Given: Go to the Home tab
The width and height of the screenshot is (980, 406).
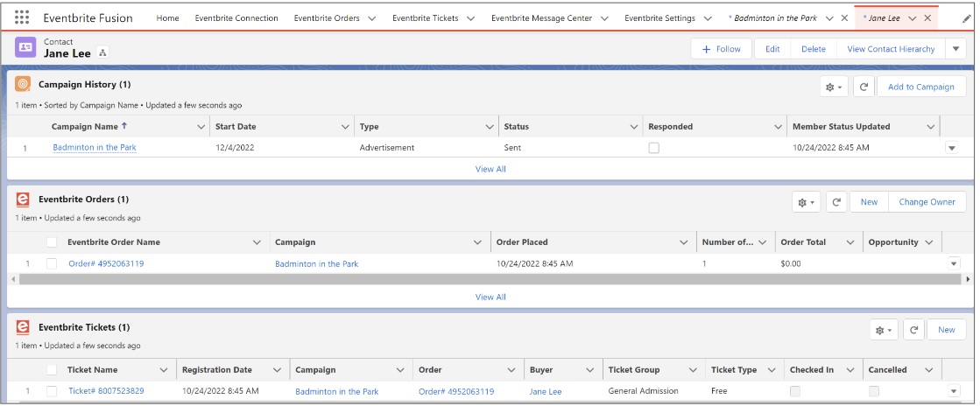Looking at the screenshot, I should (x=167, y=18).
